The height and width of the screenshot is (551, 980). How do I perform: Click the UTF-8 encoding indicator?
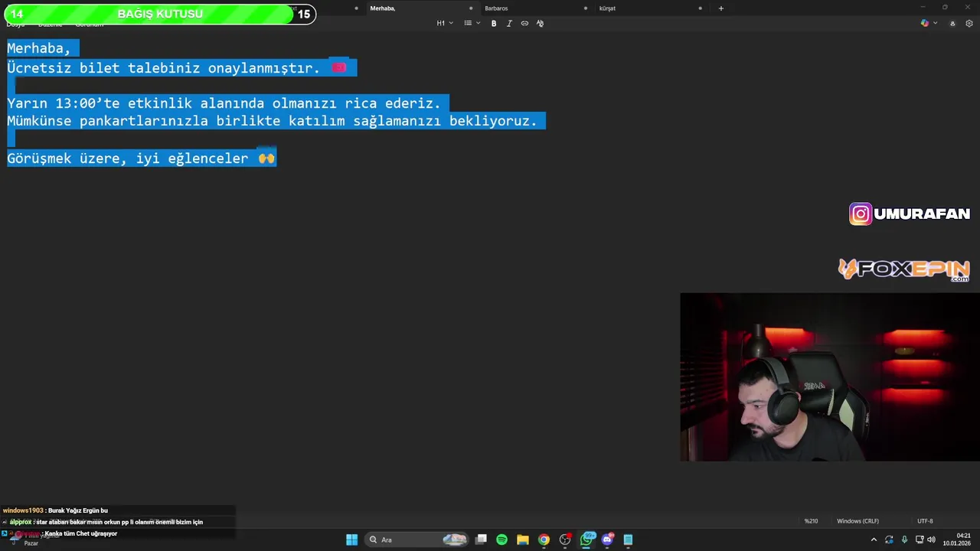[925, 521]
